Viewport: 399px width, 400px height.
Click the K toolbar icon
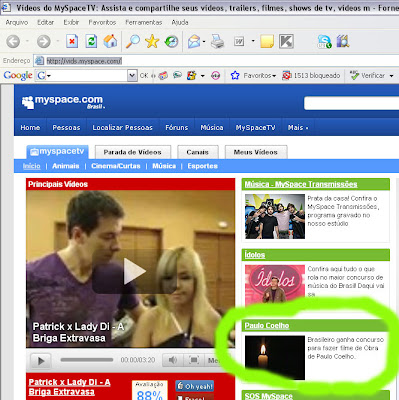(x=286, y=42)
